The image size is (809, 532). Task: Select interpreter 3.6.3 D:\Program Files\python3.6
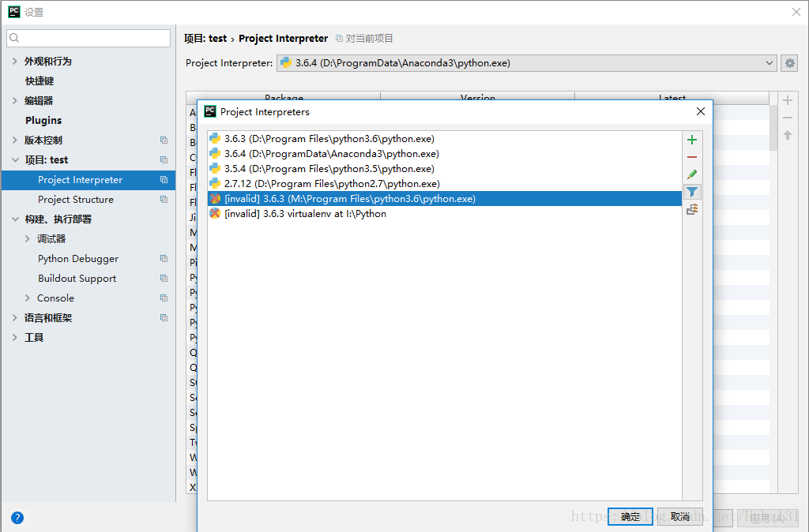[x=444, y=139]
